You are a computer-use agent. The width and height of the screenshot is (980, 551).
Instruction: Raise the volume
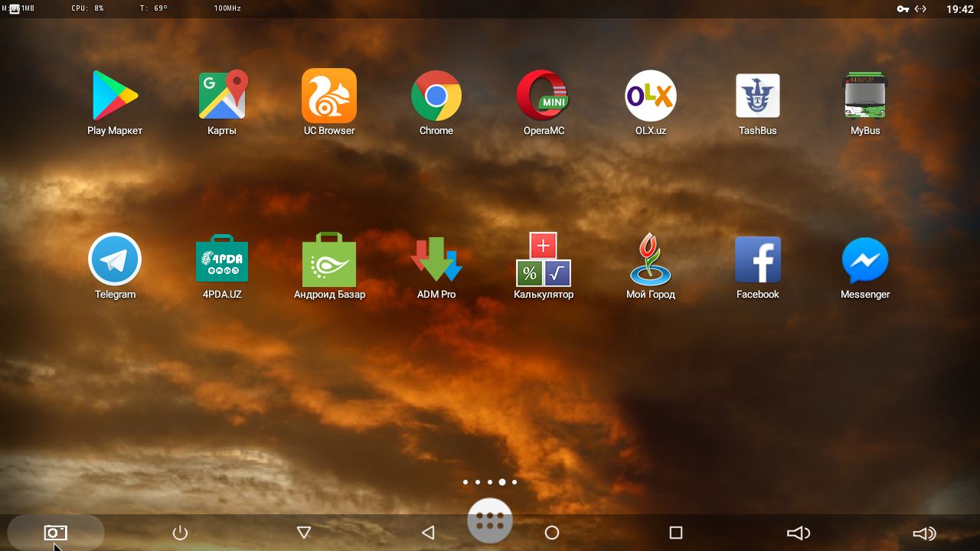924,533
